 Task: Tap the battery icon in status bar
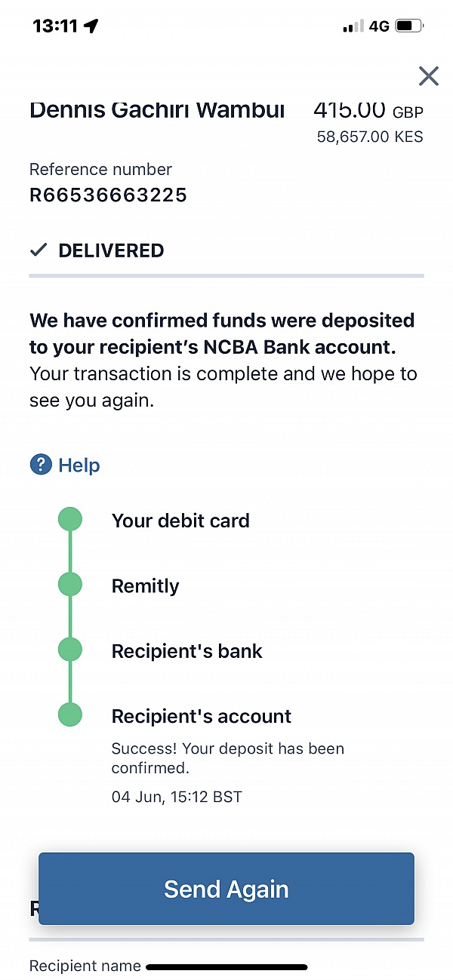[408, 26]
